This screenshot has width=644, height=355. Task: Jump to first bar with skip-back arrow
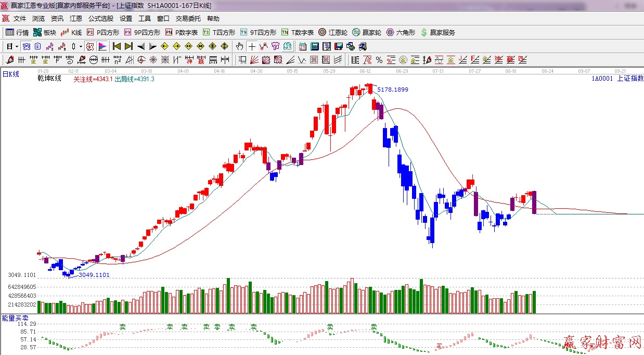tap(117, 46)
